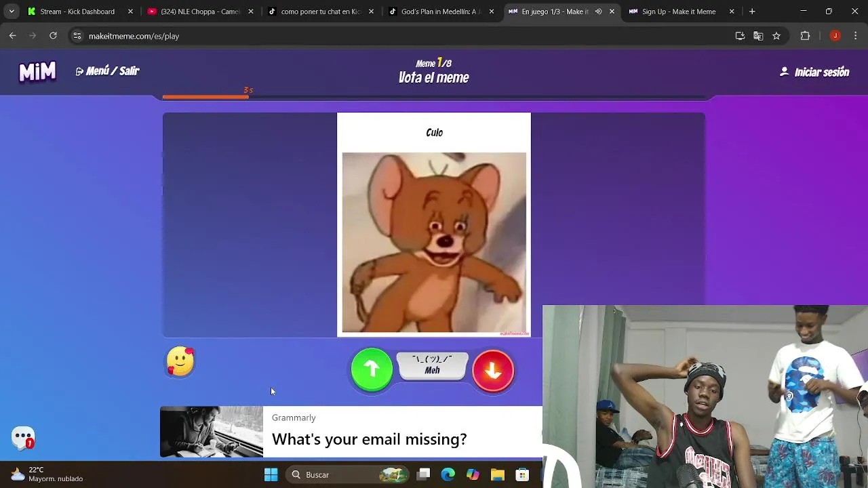The height and width of the screenshot is (488, 868).
Task: Reload the current page
Action: (54, 36)
